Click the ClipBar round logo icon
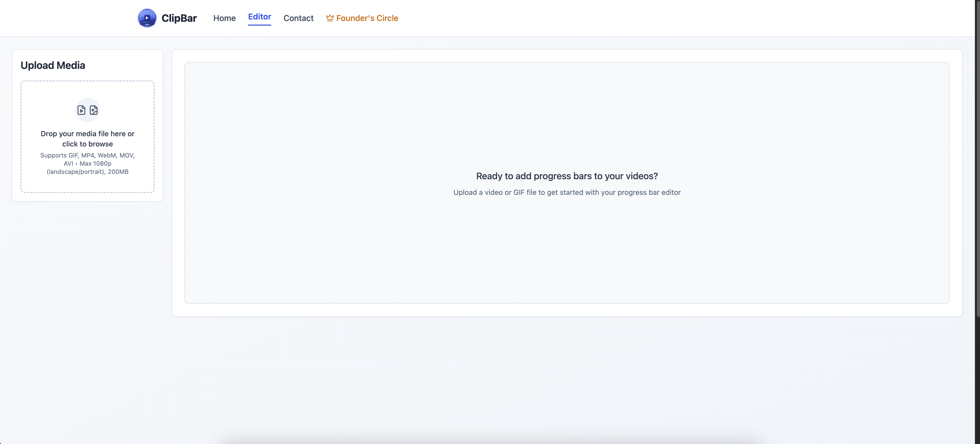 [147, 18]
